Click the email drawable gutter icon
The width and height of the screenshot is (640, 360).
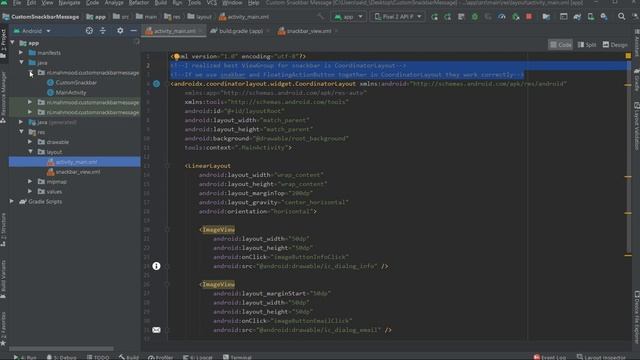coord(156,330)
